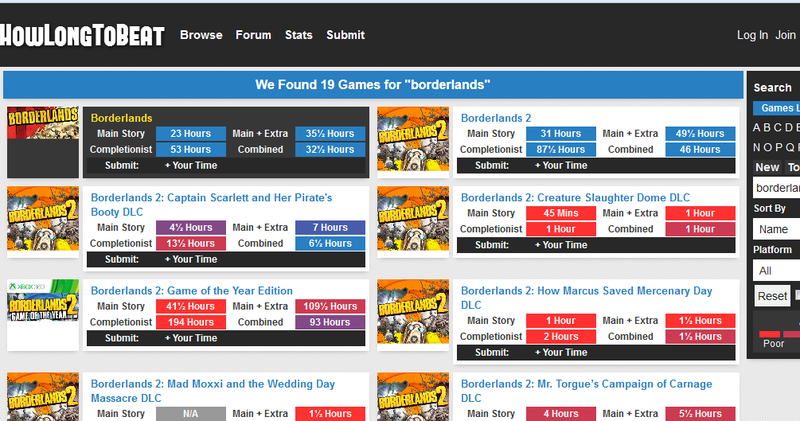Open How Marcus Saved Mercenary Day cover thumbnail
This screenshot has height=421, width=800.
click(x=413, y=311)
